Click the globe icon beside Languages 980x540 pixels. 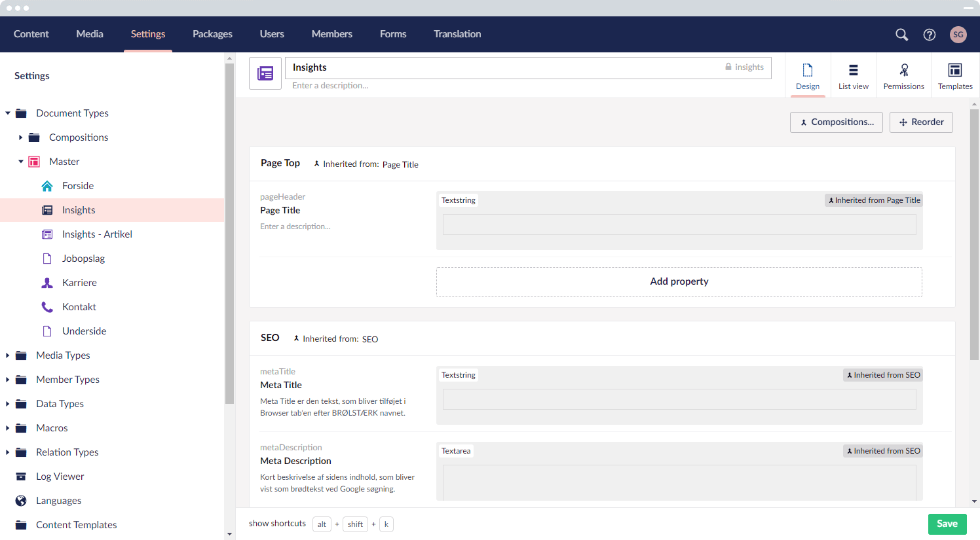20,500
